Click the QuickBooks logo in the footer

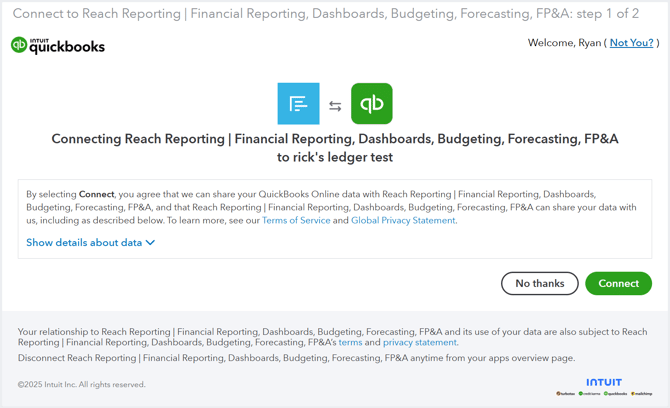(x=616, y=394)
